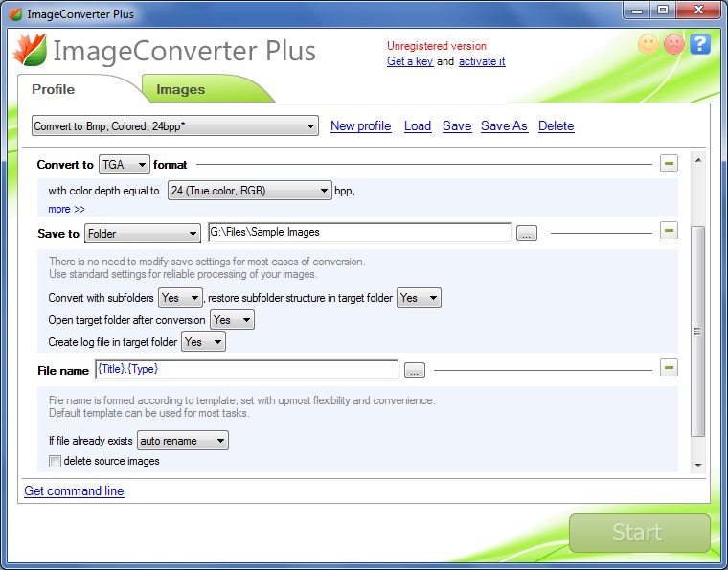Open the Save to Folder dropdown

point(143,234)
